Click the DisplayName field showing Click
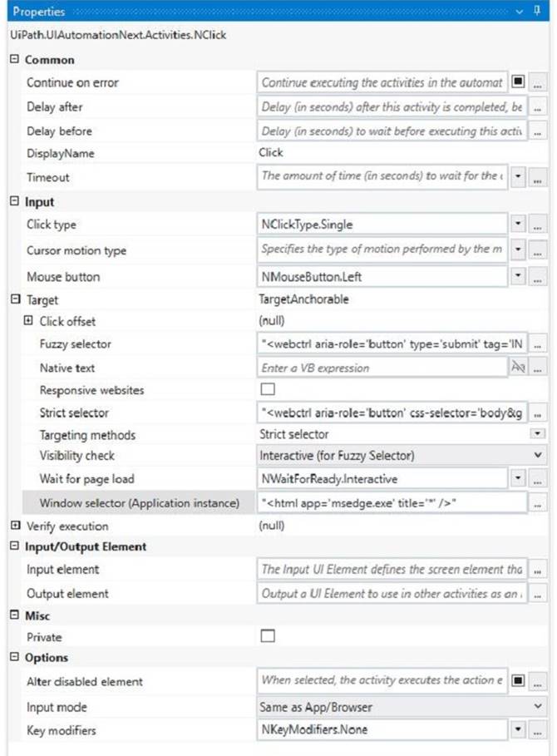Image resolution: width=557 pixels, height=756 pixels. 374,153
